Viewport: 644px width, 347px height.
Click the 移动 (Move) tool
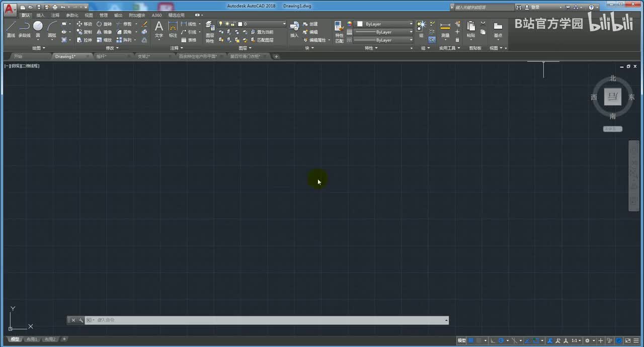click(84, 24)
